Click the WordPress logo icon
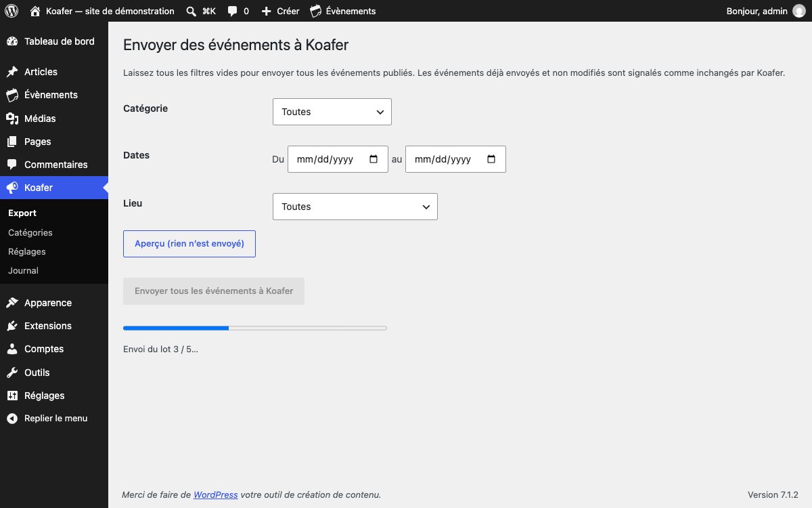The width and height of the screenshot is (812, 508). pos(12,11)
